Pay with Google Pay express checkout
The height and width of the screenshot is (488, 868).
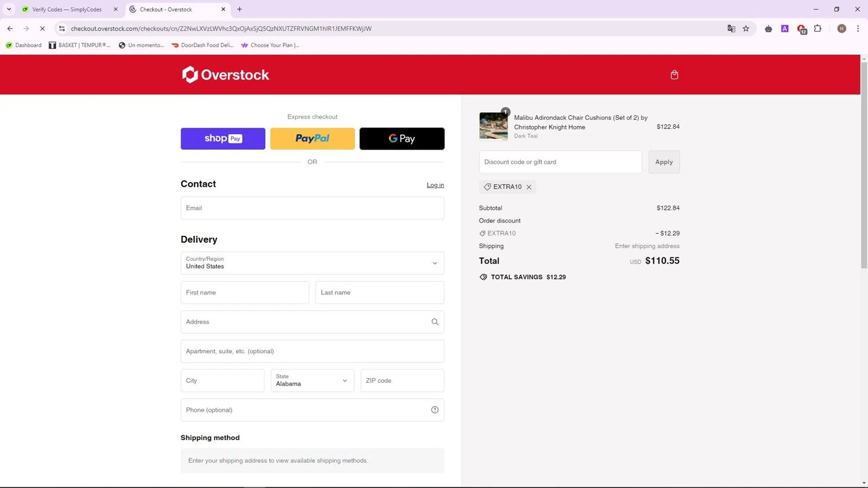[x=402, y=139]
